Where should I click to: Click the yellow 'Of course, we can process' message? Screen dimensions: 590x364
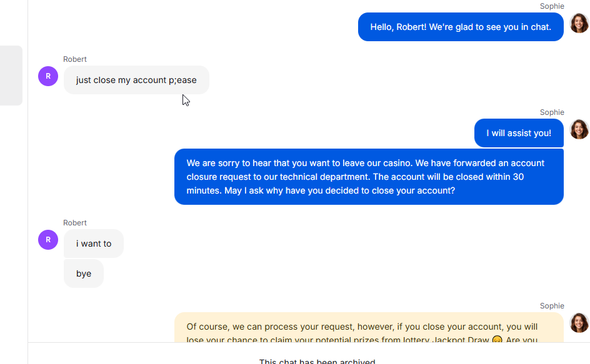369,327
